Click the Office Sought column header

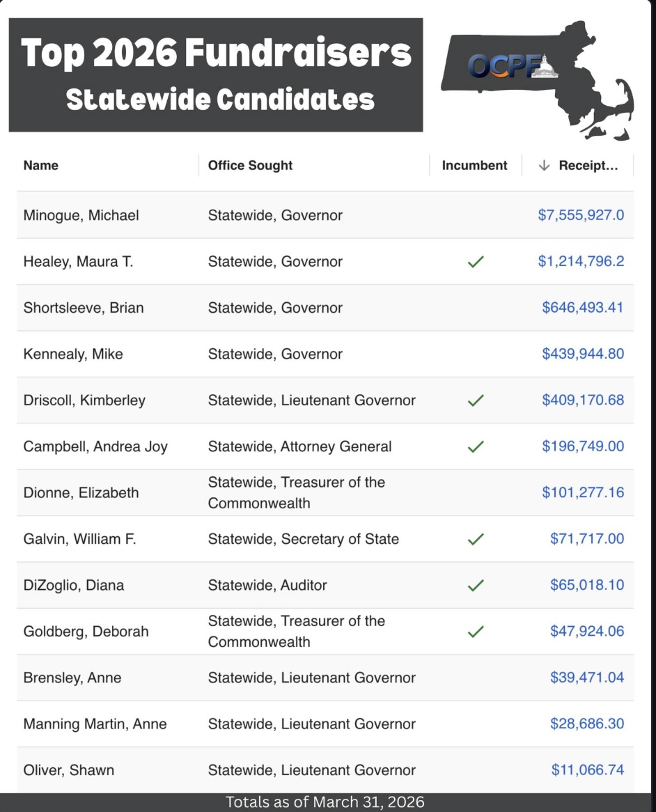click(250, 166)
